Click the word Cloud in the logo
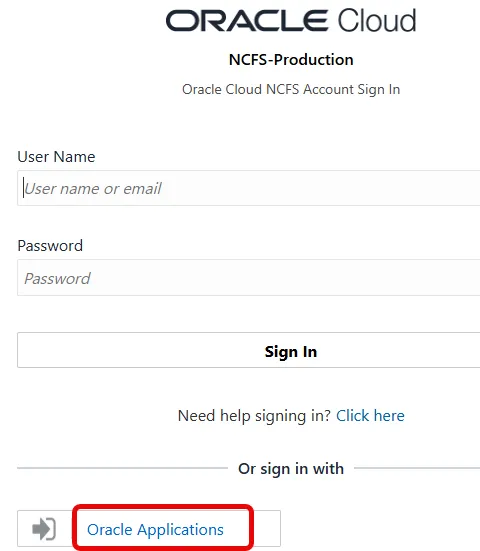Viewport: 480px width, 551px height. click(377, 20)
